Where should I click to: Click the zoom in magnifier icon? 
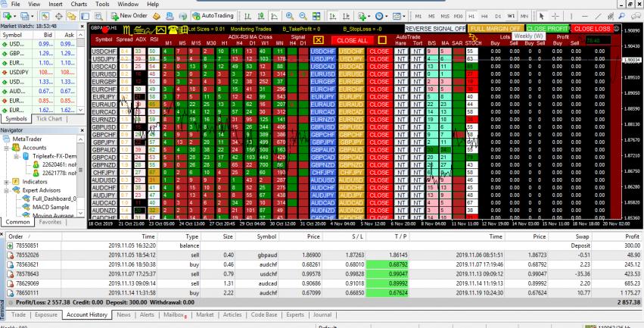290,17
